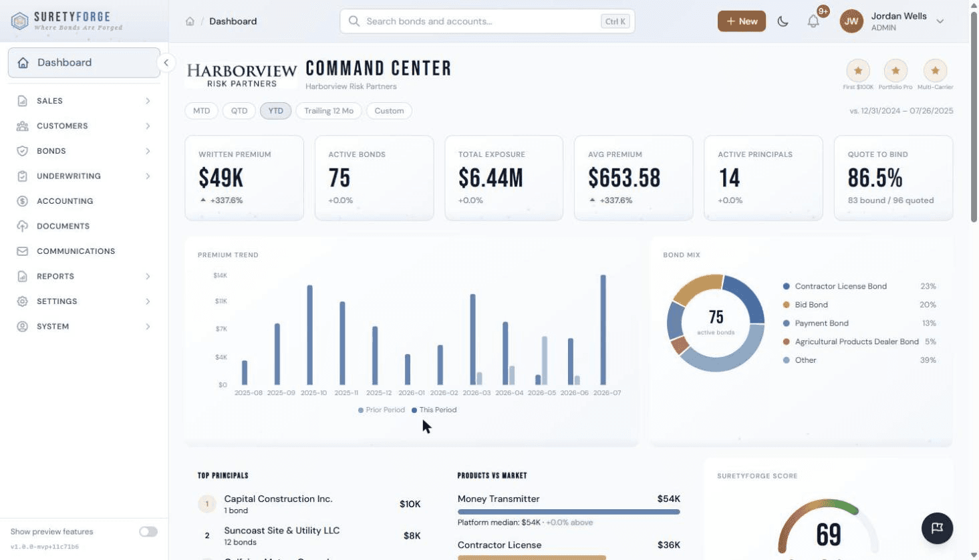
Task: Click the Total Exposure $6.44M card
Action: click(x=504, y=178)
